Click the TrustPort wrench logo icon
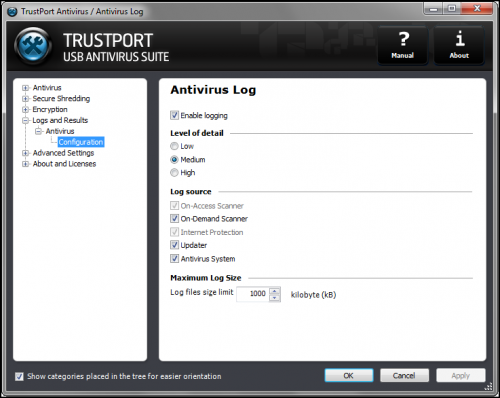The width and height of the screenshot is (500, 398). (33, 46)
